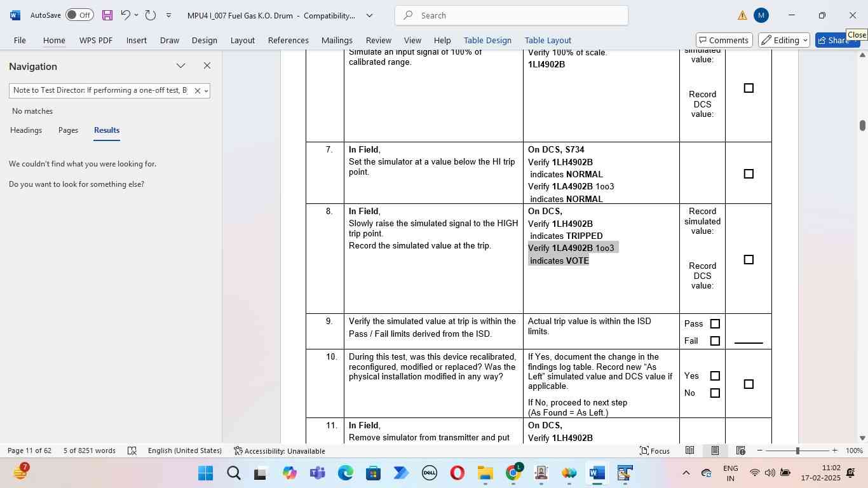The height and width of the screenshot is (488, 868).
Task: Click the scroll down arrow
Action: 862,438
